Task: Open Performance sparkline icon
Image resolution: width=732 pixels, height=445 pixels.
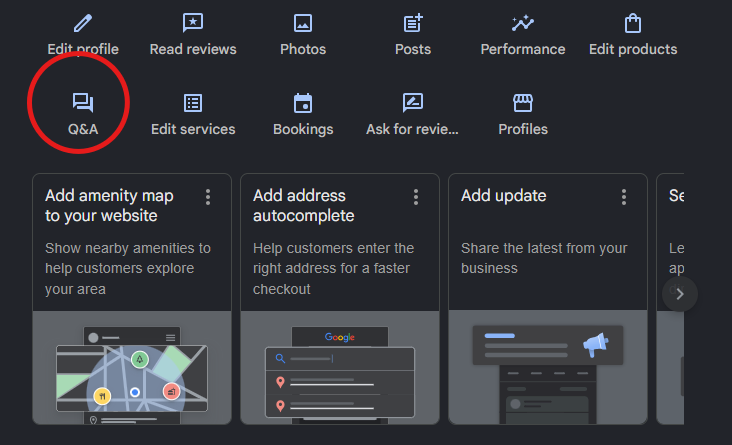Action: pyautogui.click(x=523, y=23)
